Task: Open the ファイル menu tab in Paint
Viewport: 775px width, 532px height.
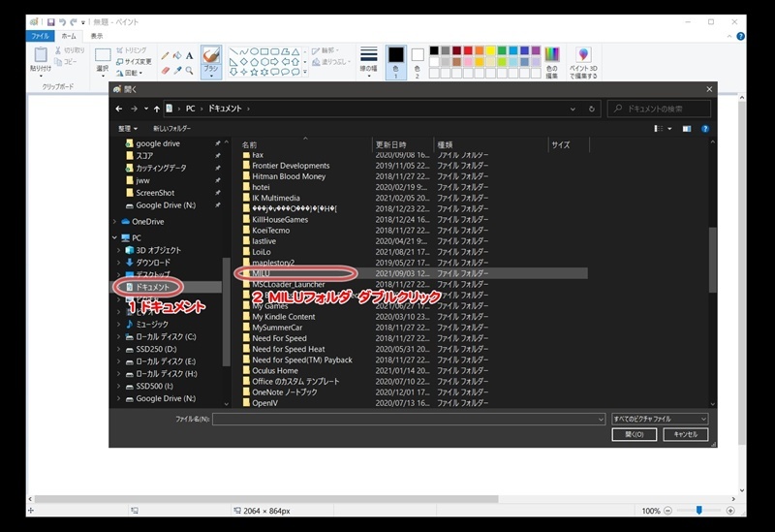Action: [40, 36]
